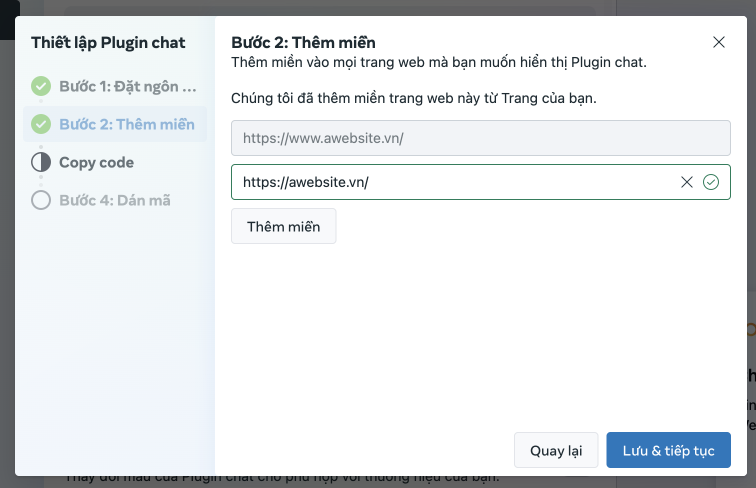Click the green check icon for Bước 1
756x488 pixels.
pos(41,86)
